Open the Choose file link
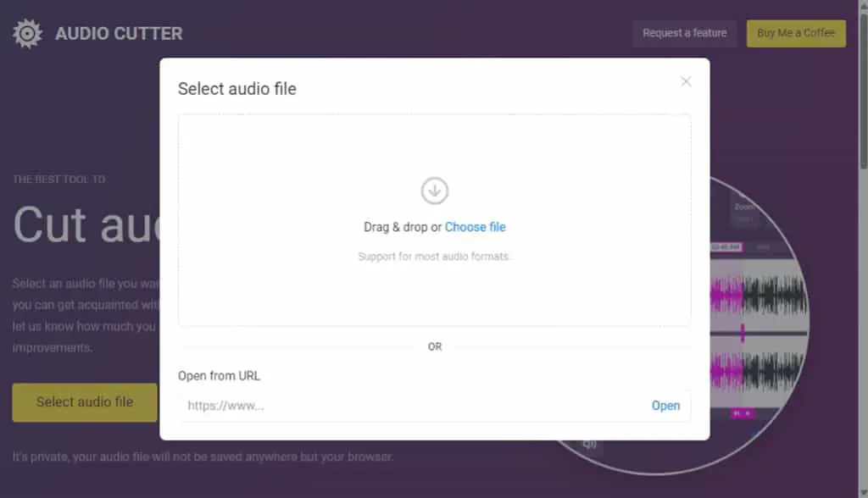 475,227
